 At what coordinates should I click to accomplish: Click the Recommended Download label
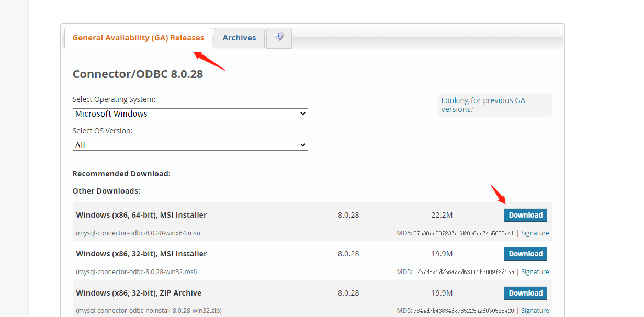121,174
